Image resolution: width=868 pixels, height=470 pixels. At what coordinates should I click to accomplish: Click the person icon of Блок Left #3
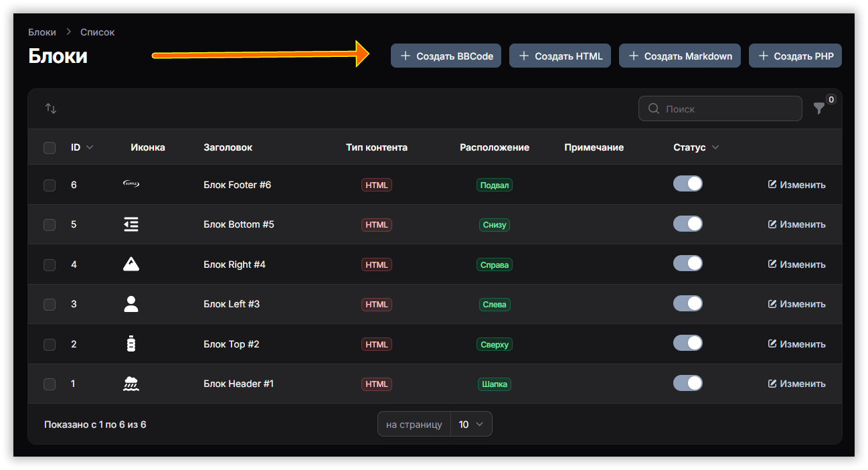click(131, 304)
